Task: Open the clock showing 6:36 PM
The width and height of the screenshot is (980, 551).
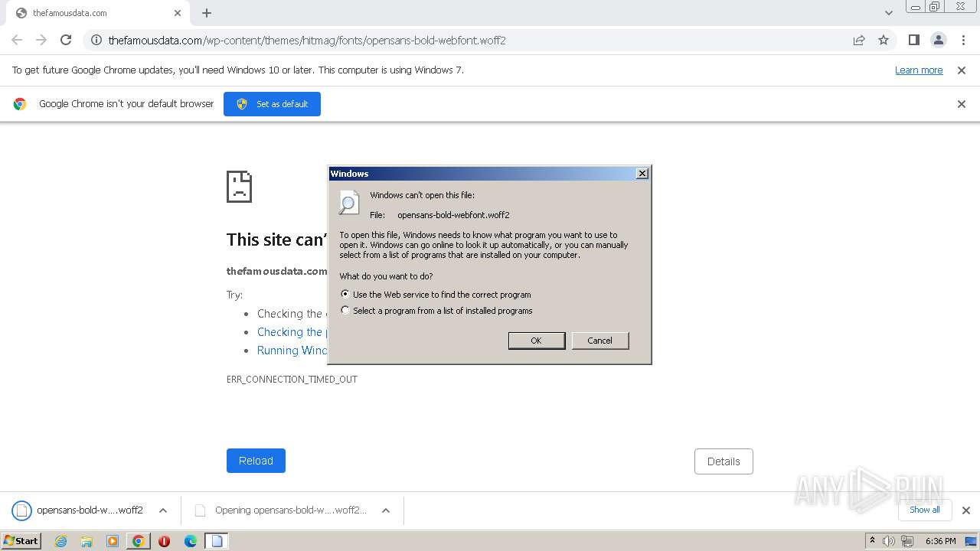Action: (x=940, y=541)
